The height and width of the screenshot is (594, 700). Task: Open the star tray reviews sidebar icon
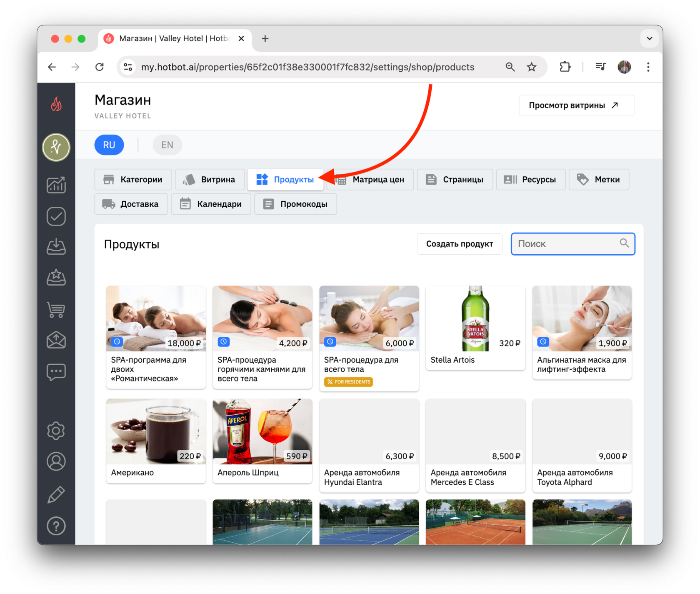(x=56, y=278)
